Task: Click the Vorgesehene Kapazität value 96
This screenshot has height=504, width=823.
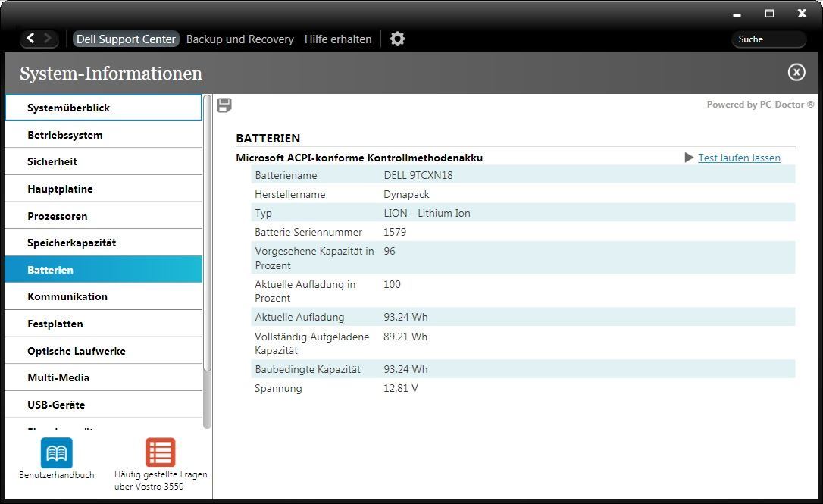Action: (390, 251)
